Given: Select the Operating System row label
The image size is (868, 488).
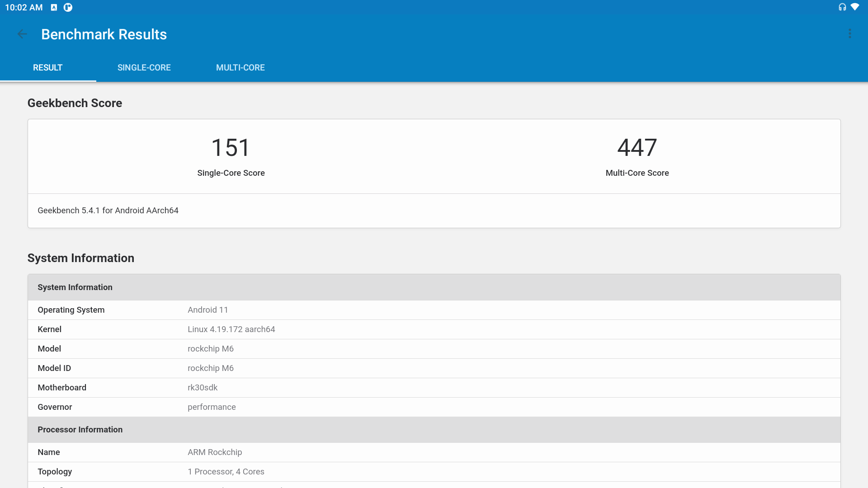Looking at the screenshot, I should 71,310.
